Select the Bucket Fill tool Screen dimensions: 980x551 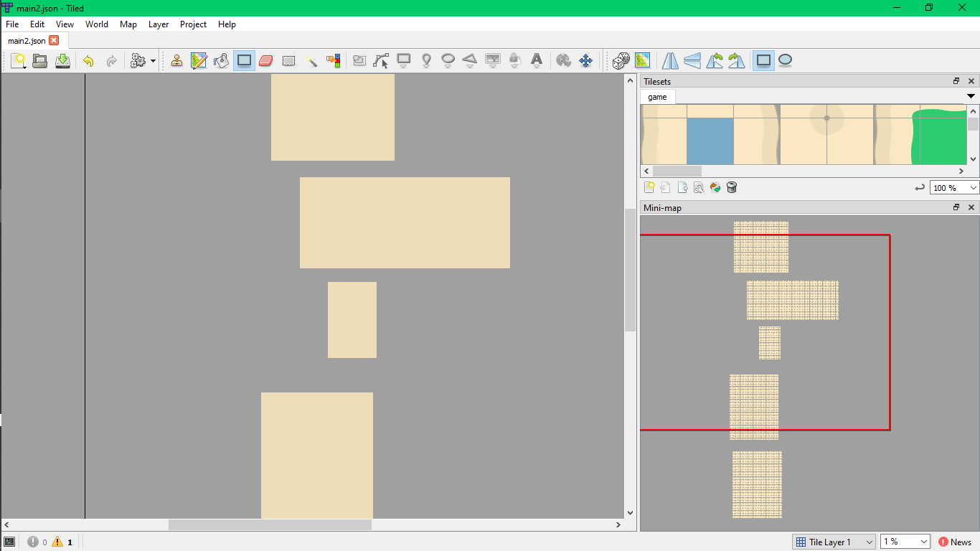[221, 61]
